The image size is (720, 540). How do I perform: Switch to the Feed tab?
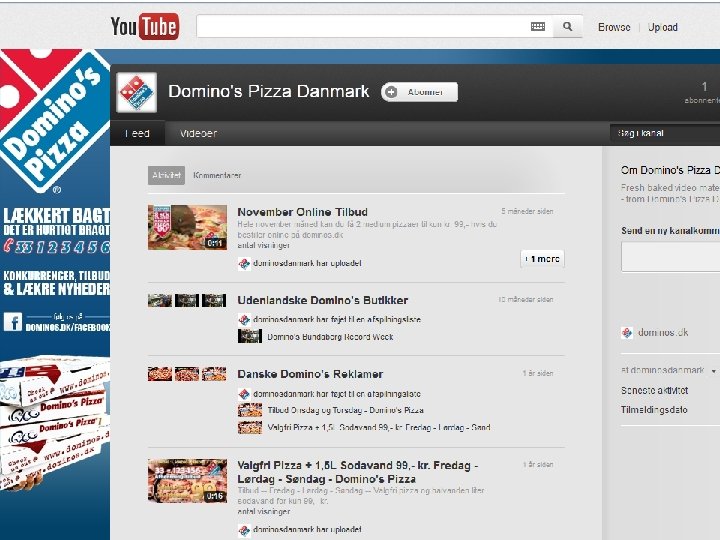[x=137, y=134]
